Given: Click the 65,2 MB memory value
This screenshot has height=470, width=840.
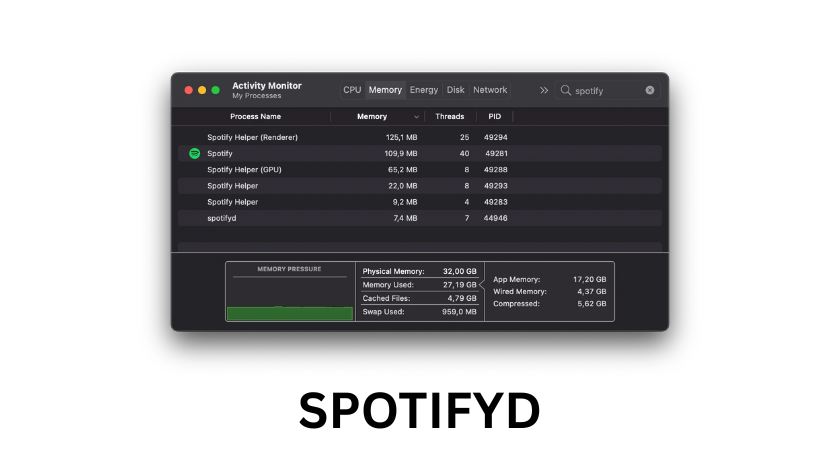Looking at the screenshot, I should [x=403, y=169].
